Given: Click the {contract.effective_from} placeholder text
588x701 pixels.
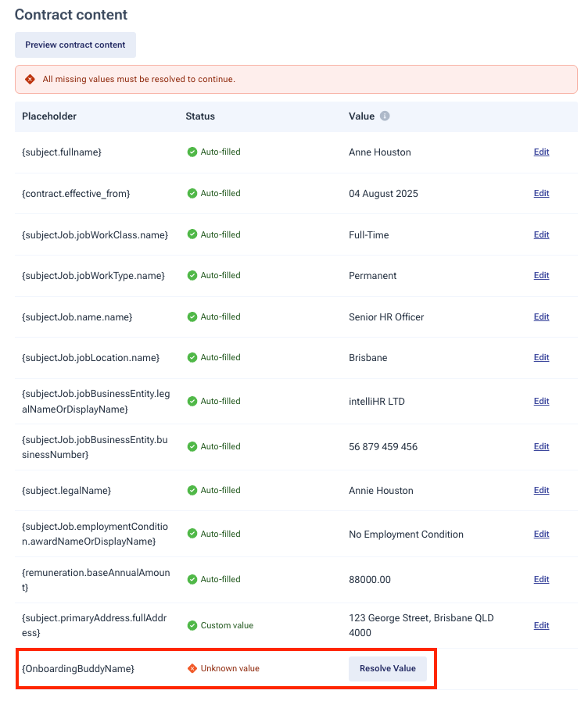Looking at the screenshot, I should [76, 194].
